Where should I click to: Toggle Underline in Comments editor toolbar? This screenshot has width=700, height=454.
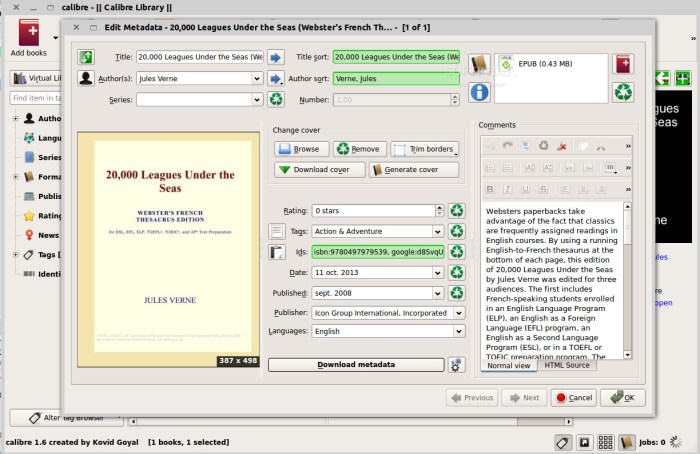point(525,189)
